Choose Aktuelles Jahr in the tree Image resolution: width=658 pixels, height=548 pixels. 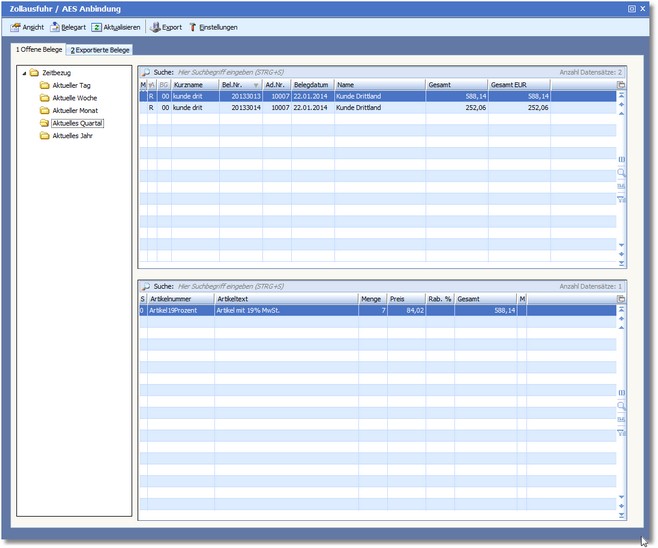[x=72, y=135]
